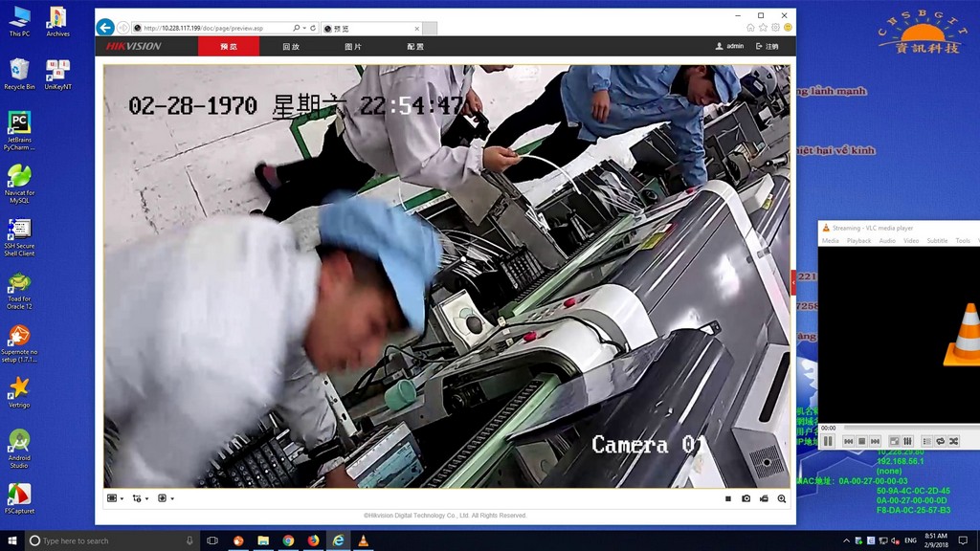Toggle loop mode in VLC
This screenshot has height=551, width=980.
(940, 441)
